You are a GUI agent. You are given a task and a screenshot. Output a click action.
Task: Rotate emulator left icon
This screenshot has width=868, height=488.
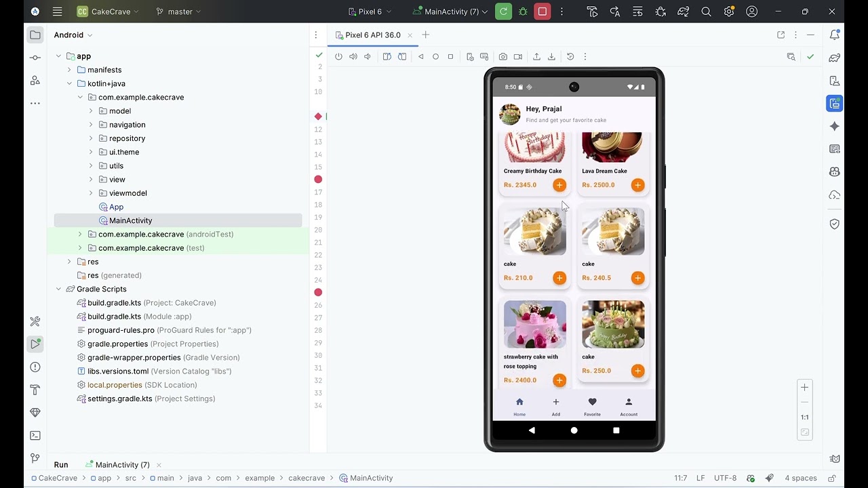pyautogui.click(x=387, y=57)
